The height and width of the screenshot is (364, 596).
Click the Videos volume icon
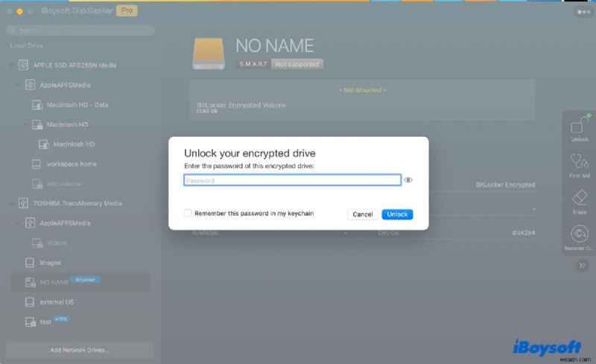click(x=37, y=243)
